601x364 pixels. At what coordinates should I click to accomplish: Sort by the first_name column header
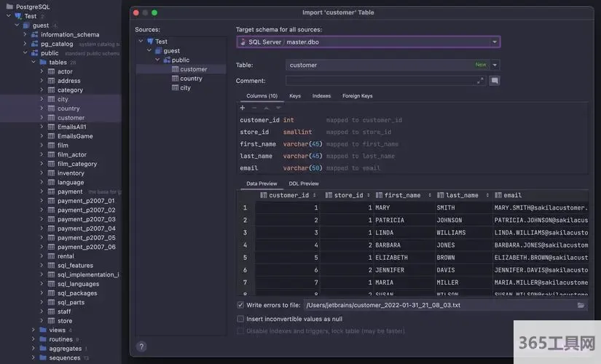pyautogui.click(x=402, y=195)
